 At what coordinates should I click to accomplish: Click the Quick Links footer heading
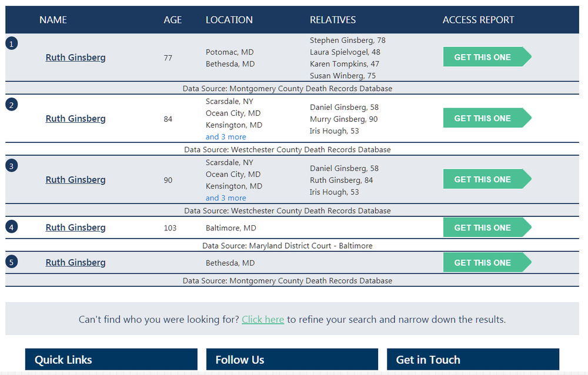point(63,360)
